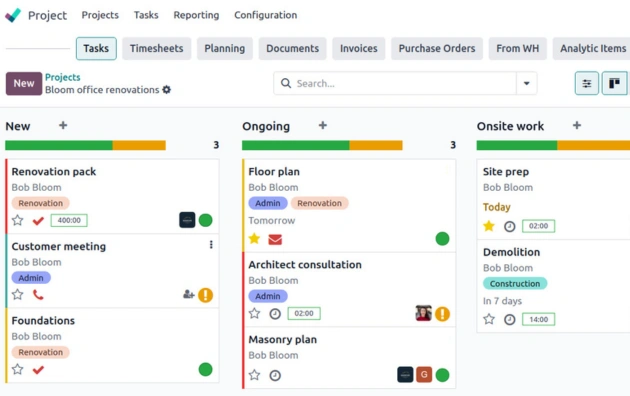Click clock activity icon on Architect consultation

pos(275,314)
